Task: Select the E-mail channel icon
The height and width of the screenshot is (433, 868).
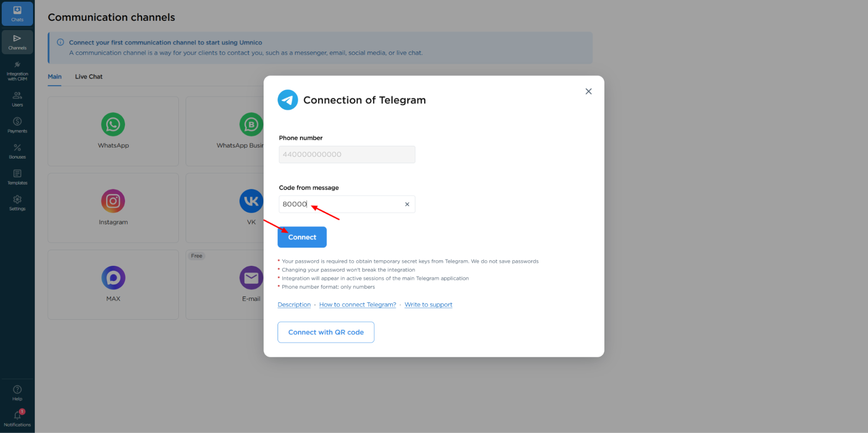Action: point(251,278)
